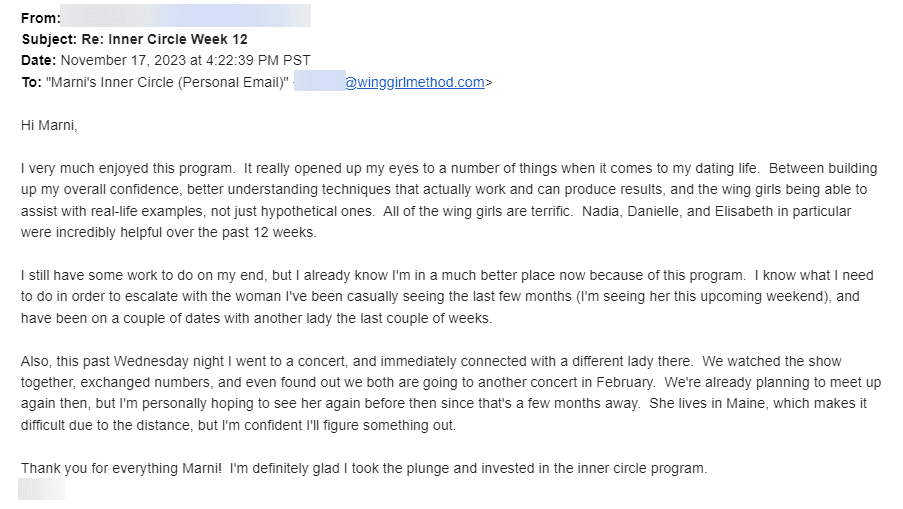Viewport: 903px width, 509px height.
Task: Click the blurred portion of recipient email
Action: point(320,81)
